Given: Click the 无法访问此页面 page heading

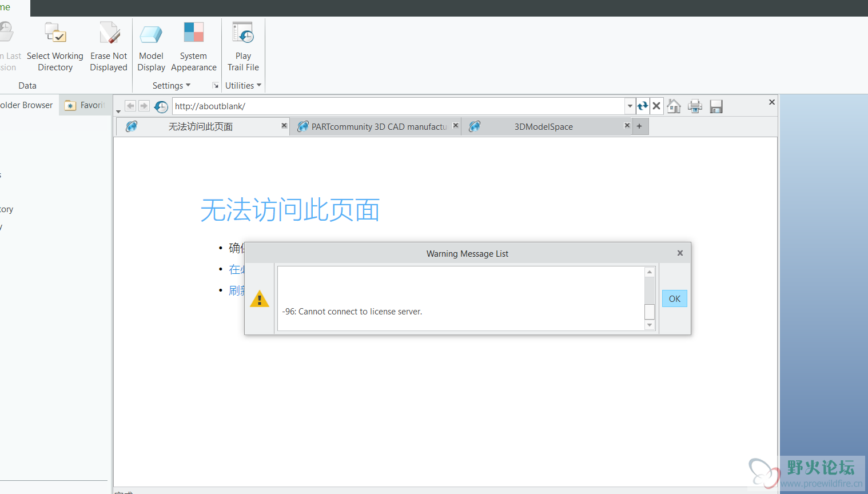Looking at the screenshot, I should pyautogui.click(x=290, y=210).
